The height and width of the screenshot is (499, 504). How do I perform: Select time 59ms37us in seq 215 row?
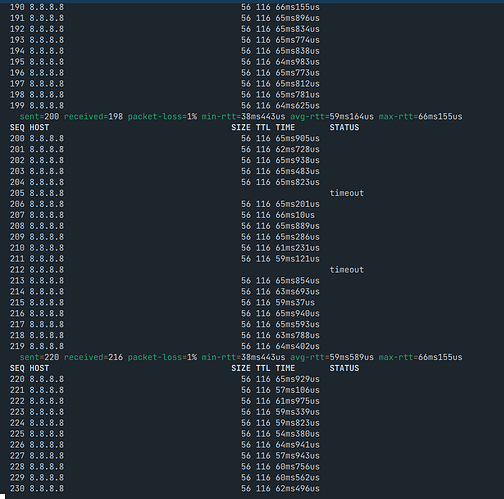pos(295,303)
